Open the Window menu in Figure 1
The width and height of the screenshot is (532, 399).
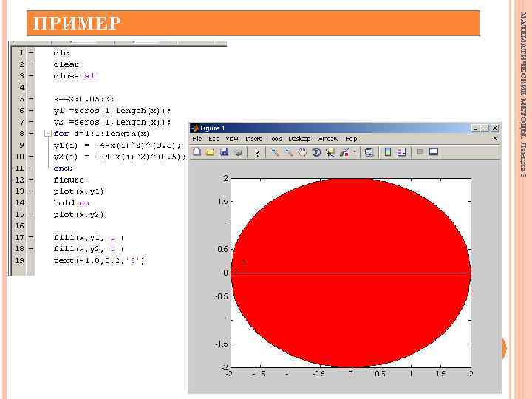[x=327, y=139]
